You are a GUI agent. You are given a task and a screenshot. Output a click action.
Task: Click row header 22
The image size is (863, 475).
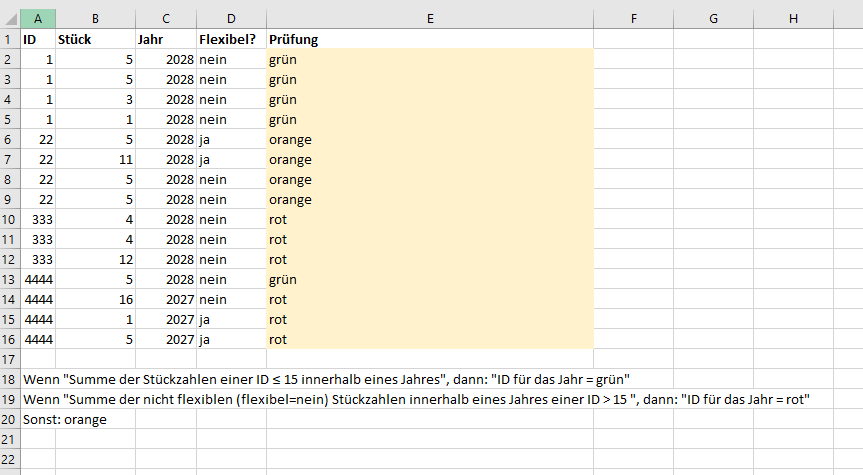pos(10,458)
